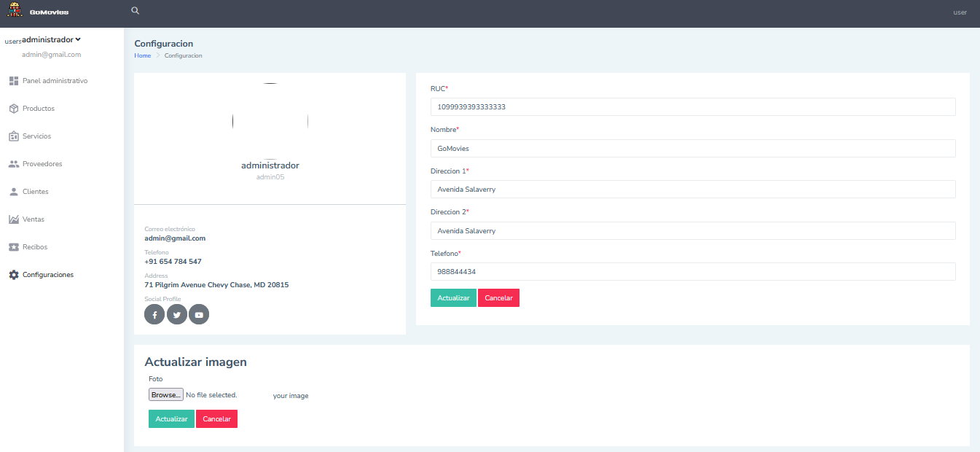Open the Facebook social profile icon
The width and height of the screenshot is (980, 452).
pyautogui.click(x=154, y=314)
